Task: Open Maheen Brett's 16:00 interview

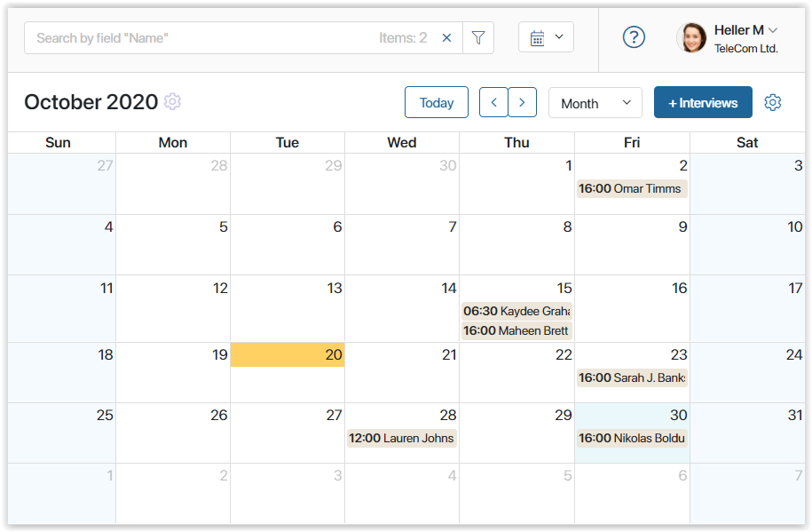Action: coord(516,330)
